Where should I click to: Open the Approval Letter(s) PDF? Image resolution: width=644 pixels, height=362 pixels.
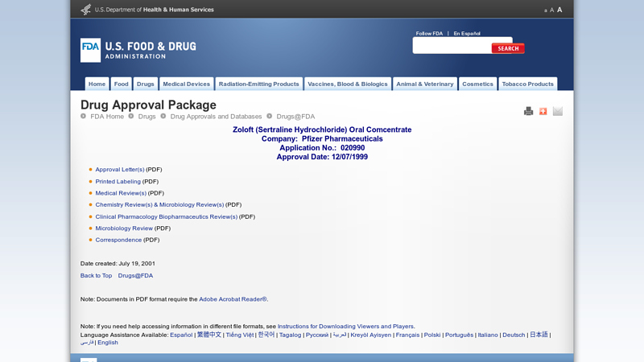point(120,170)
